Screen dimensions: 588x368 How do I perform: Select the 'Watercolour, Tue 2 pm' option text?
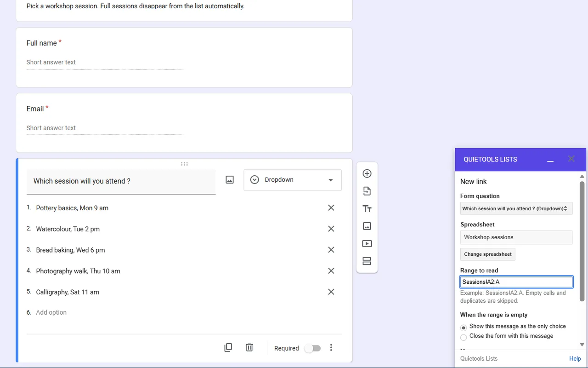(68, 229)
